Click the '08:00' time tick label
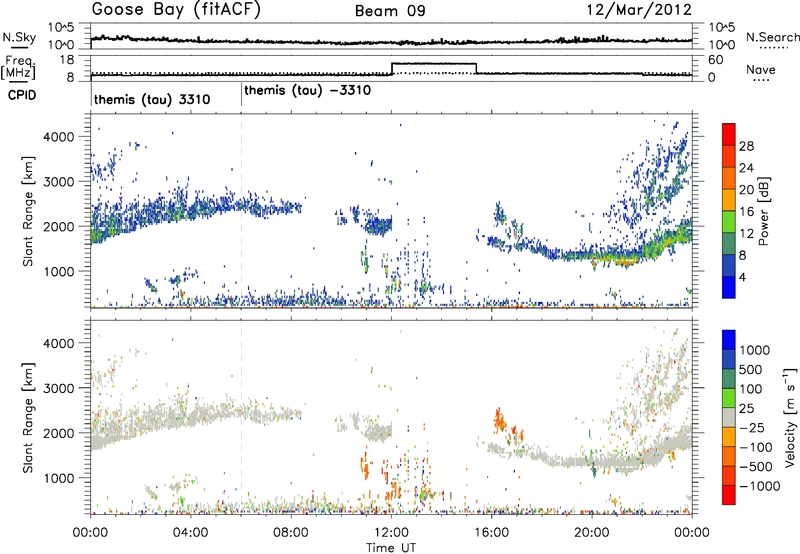 click(x=291, y=533)
